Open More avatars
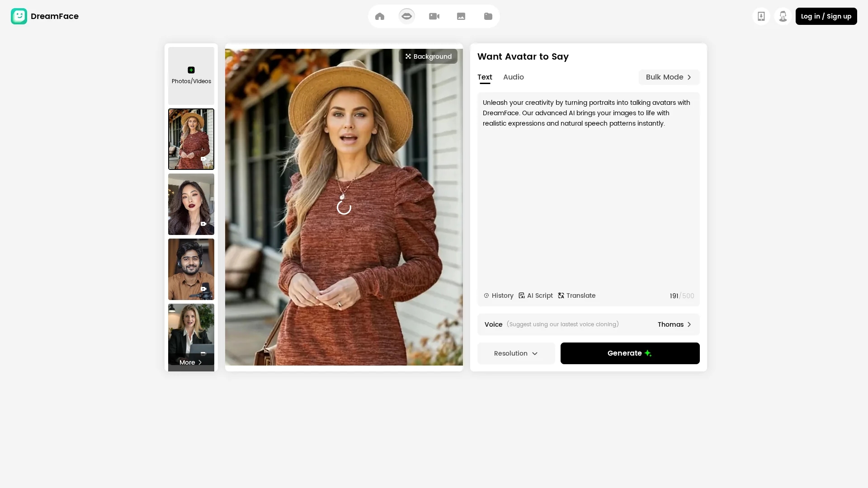 point(191,362)
